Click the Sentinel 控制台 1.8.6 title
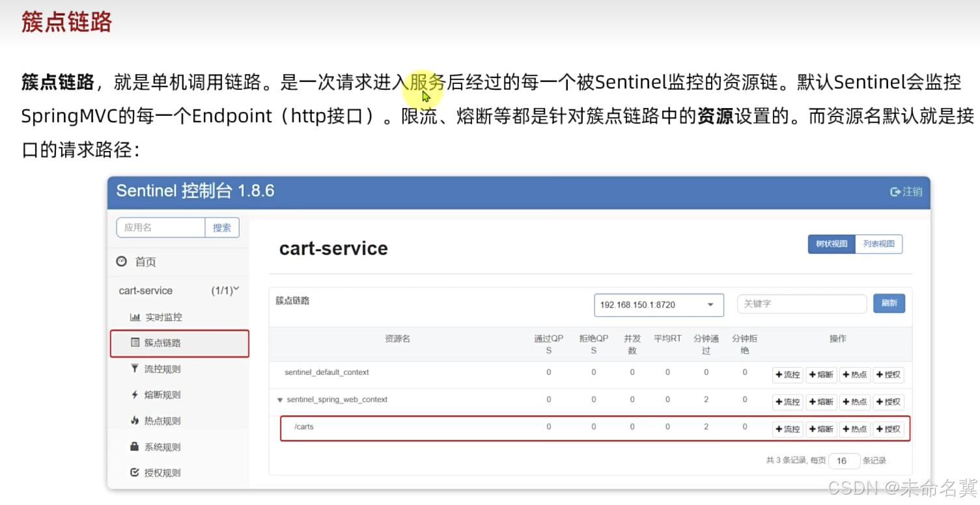 [x=195, y=191]
